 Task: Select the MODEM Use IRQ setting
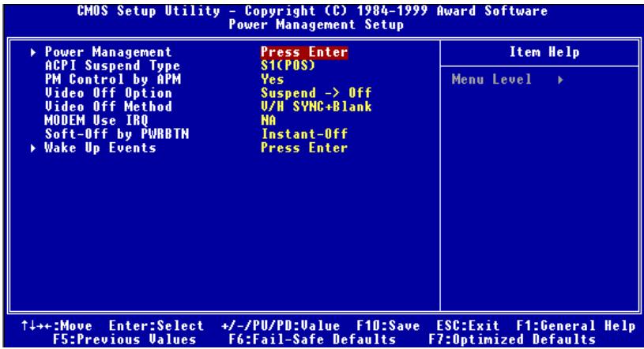(96, 120)
